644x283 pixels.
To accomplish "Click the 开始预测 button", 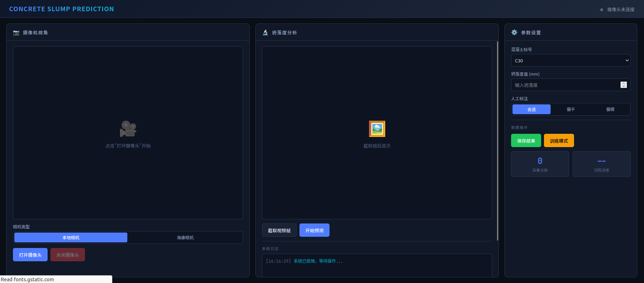I will [314, 230].
